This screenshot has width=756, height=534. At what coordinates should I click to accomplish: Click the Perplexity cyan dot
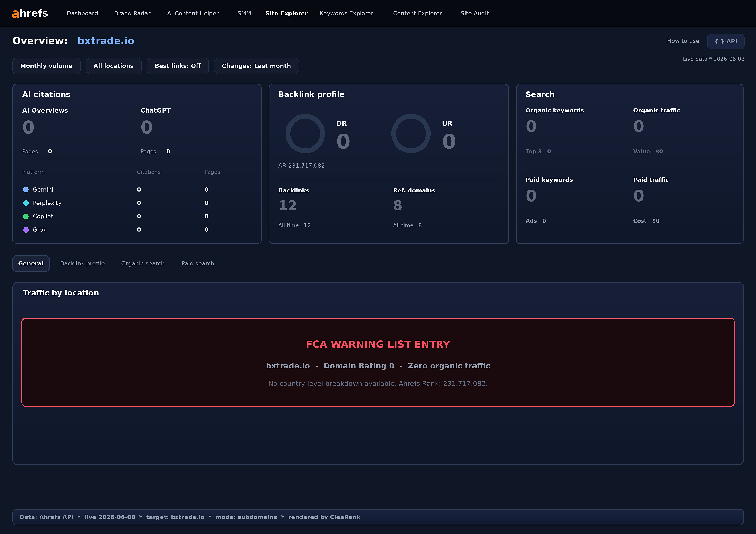[x=26, y=203]
